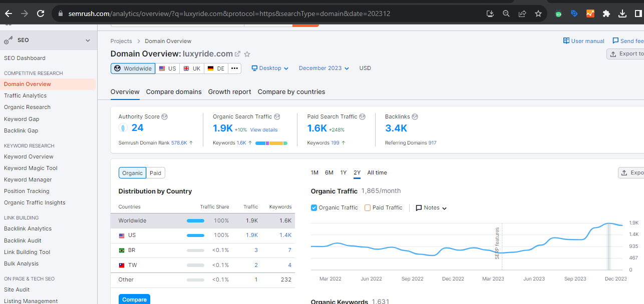Screen dimensions: 644x304
Task: Collapse the SEO sidebar section
Action: pos(88,40)
